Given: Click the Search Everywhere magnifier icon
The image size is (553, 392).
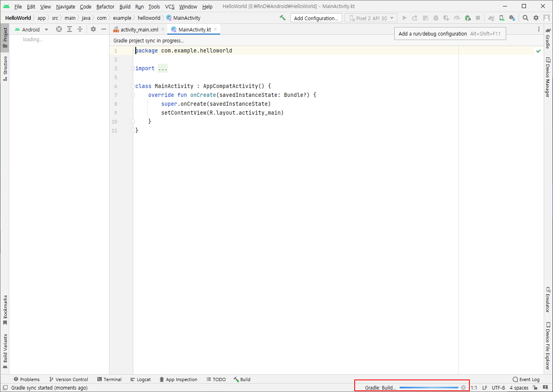Looking at the screenshot, I should 526,18.
